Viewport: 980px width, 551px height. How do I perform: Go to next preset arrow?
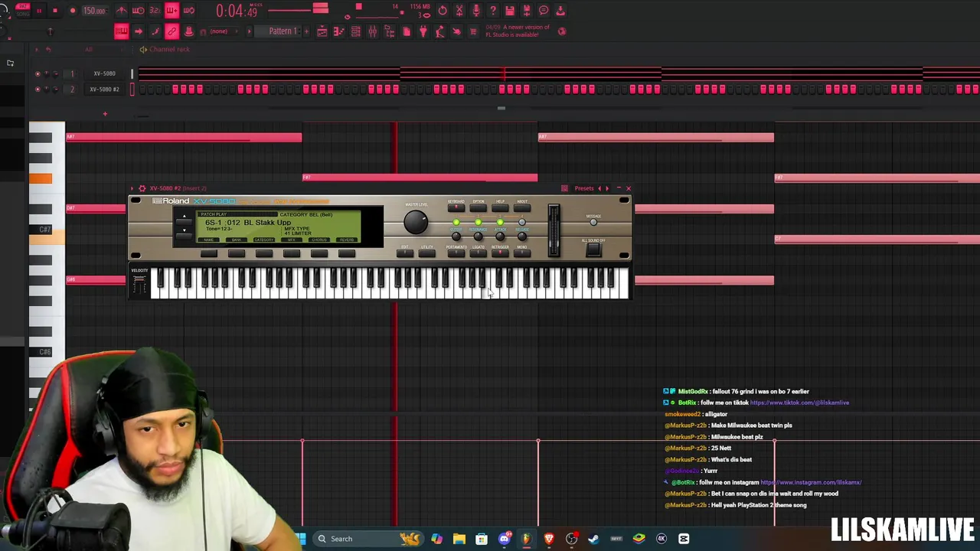point(607,188)
